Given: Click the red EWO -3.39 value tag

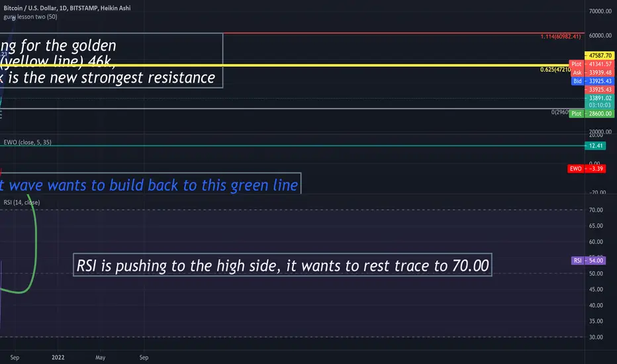Looking at the screenshot, I should [587, 168].
